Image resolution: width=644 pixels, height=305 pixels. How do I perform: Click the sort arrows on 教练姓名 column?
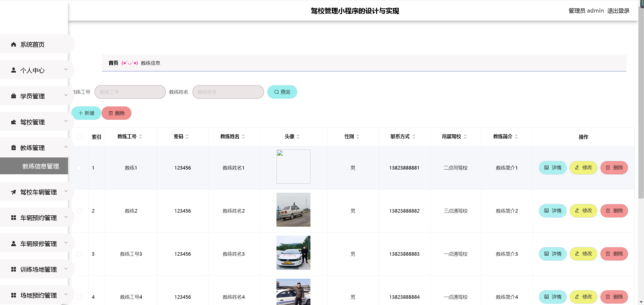pyautogui.click(x=243, y=137)
